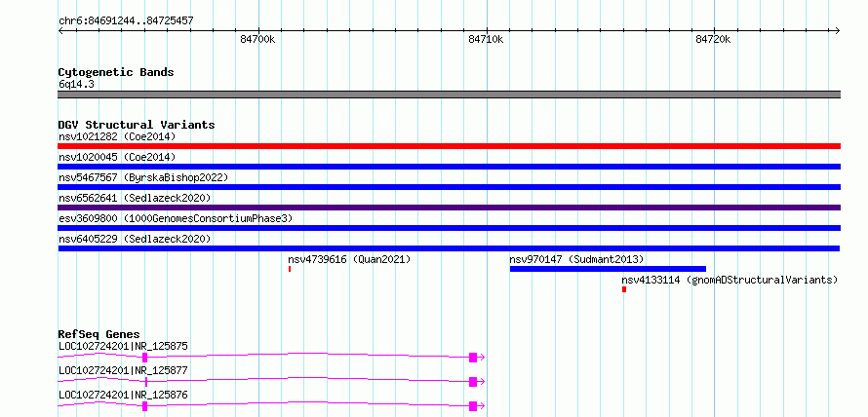Click the blue esv3609800 variant bar

[449, 228]
